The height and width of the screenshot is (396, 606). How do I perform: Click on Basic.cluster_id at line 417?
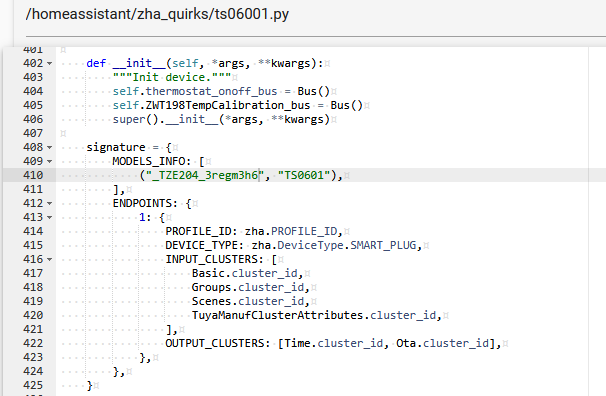(245, 274)
